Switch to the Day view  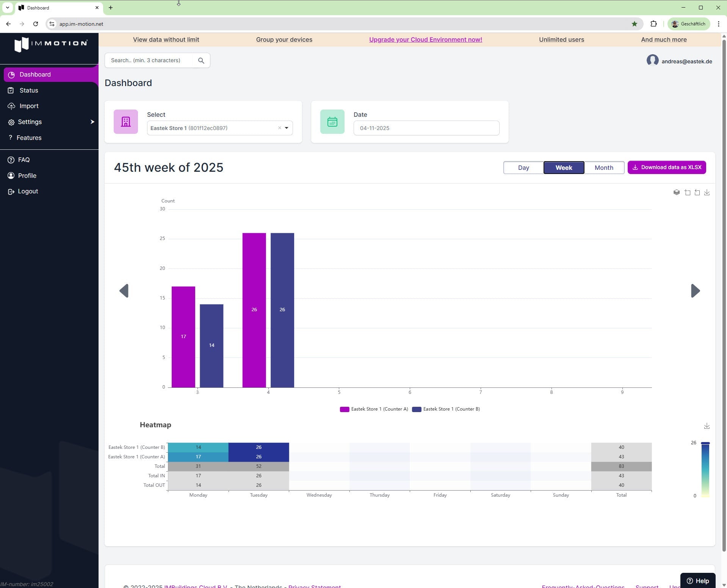point(523,167)
